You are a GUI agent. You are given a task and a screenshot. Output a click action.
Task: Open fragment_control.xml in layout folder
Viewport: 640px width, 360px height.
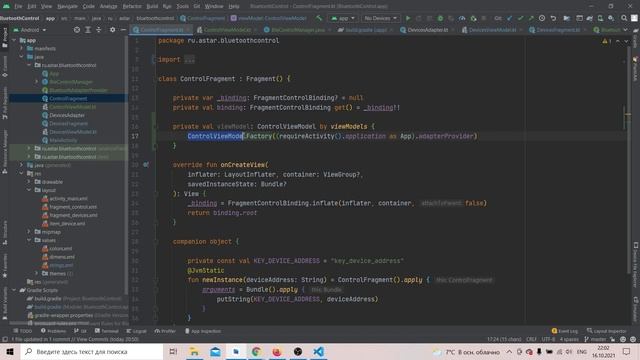[73, 207]
